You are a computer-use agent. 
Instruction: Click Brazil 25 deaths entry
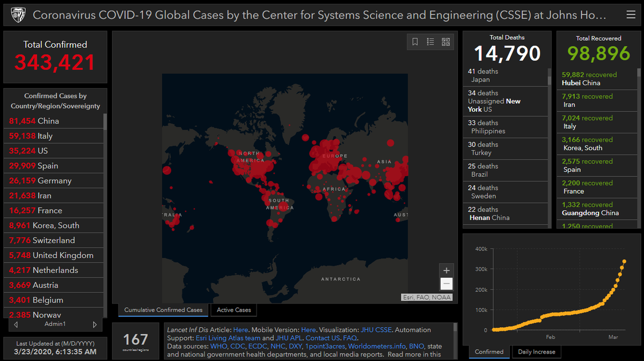tap(505, 170)
